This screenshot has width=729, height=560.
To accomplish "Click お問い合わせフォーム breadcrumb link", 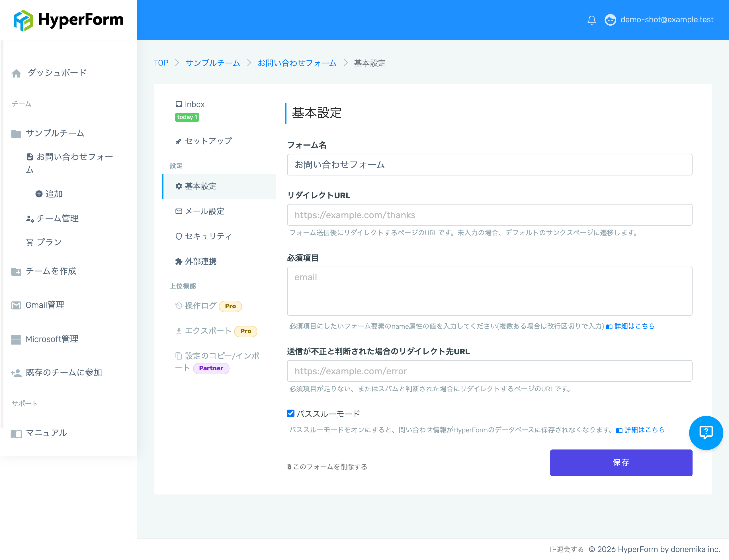I will pos(297,63).
